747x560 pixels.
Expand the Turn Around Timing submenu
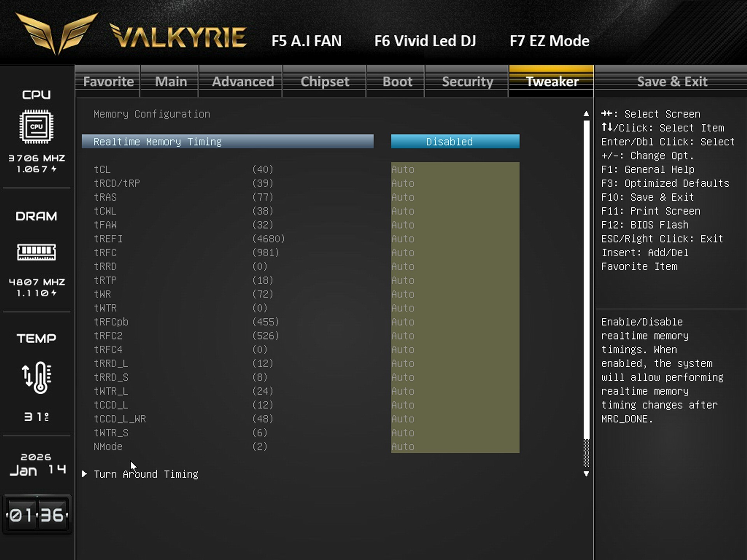(x=146, y=474)
